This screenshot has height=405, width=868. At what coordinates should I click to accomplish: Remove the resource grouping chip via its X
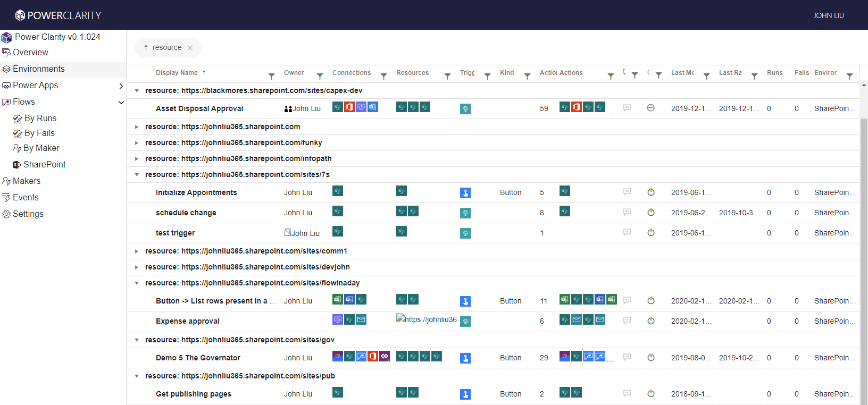pos(190,48)
